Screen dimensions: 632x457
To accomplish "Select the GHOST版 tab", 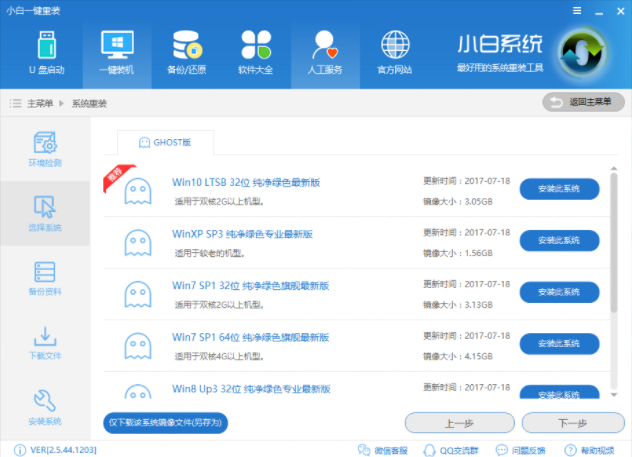I will pyautogui.click(x=165, y=142).
